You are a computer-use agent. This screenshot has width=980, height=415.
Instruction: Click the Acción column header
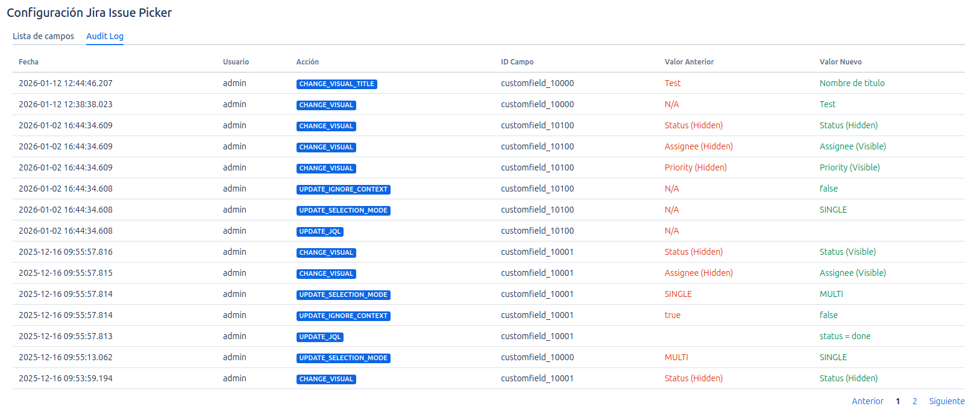point(307,62)
